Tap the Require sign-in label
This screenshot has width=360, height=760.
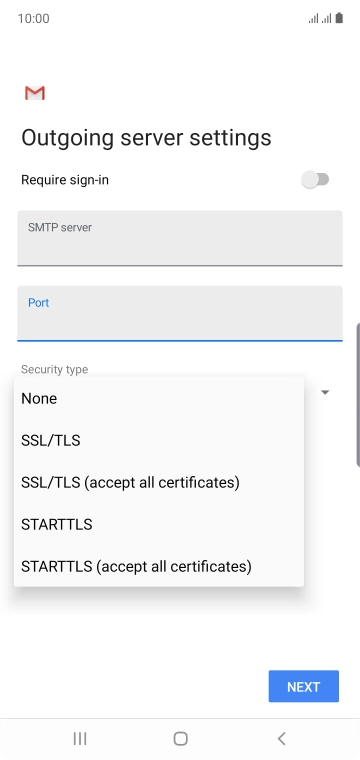(65, 180)
